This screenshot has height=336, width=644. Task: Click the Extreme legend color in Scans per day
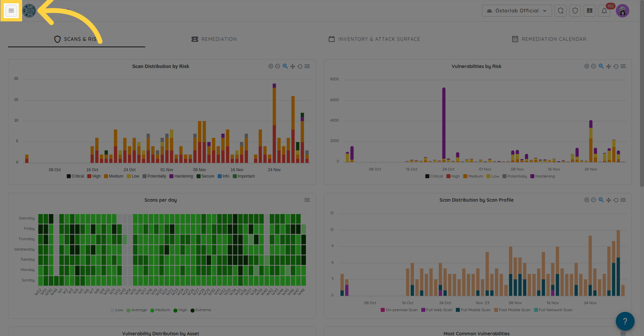(x=193, y=310)
